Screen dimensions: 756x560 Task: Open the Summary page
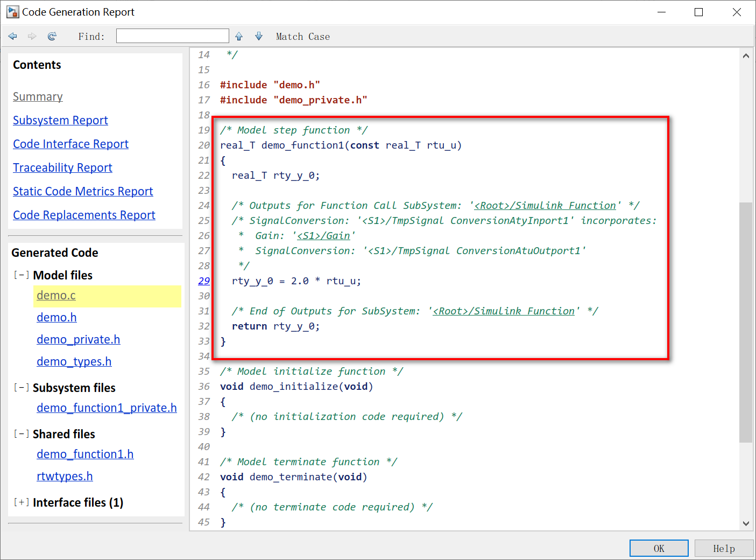pyautogui.click(x=38, y=96)
